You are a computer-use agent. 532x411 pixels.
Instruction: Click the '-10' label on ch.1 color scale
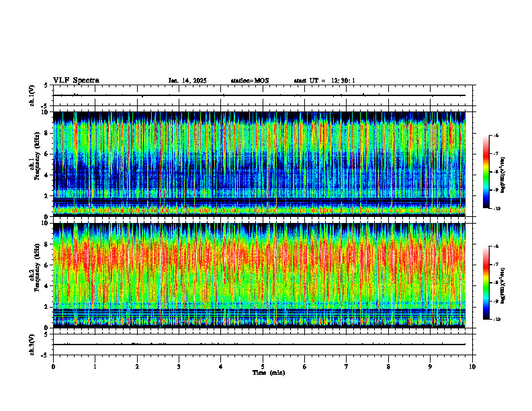497,209
